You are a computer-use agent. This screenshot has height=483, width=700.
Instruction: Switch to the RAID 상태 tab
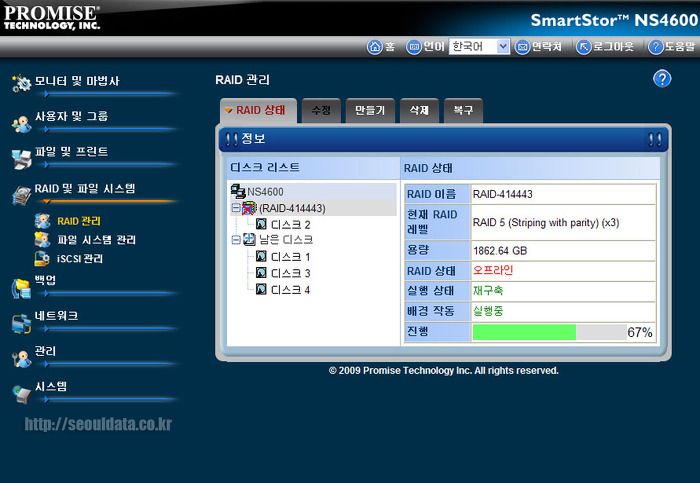(258, 110)
